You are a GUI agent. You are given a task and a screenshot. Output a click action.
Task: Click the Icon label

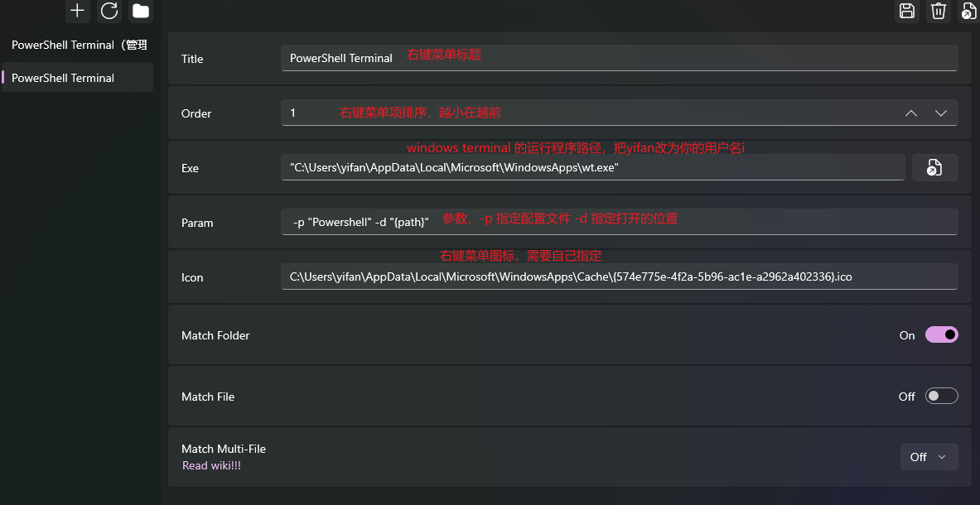[192, 277]
